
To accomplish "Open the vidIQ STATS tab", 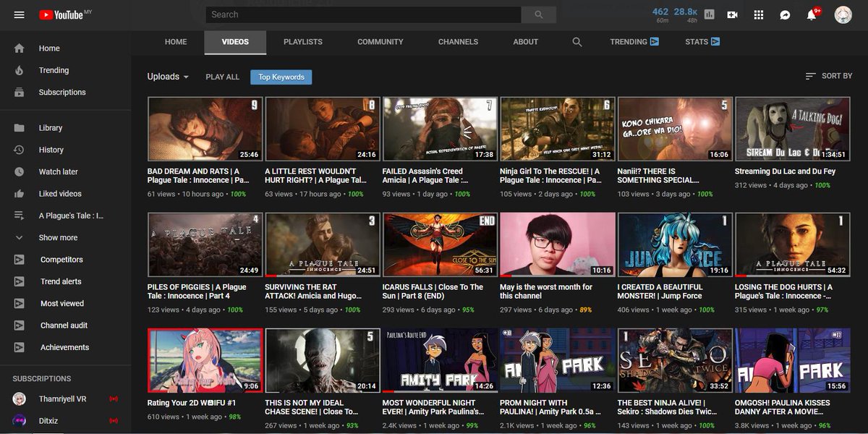I will [x=702, y=42].
